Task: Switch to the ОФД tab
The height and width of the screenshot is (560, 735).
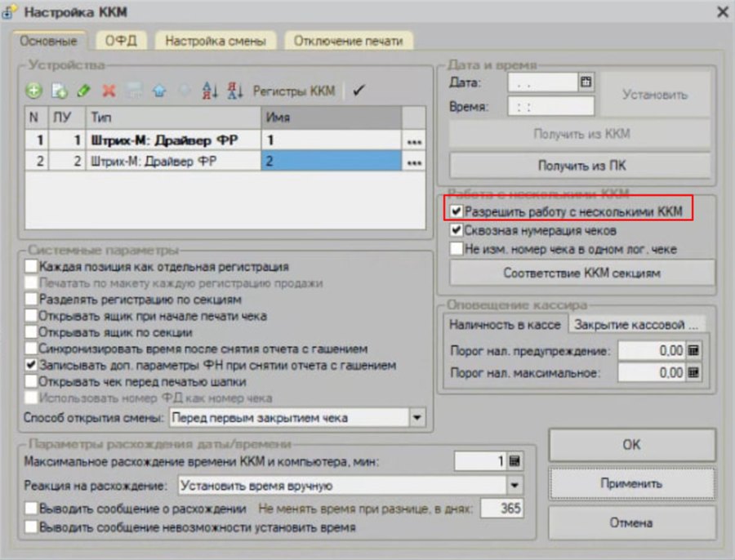Action: tap(121, 41)
